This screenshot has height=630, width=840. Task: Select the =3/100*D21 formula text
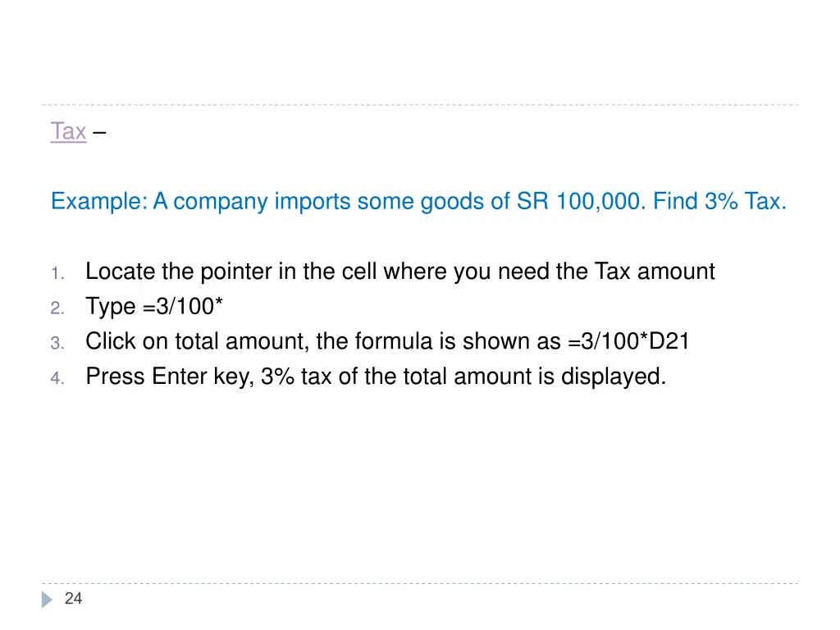[x=628, y=341]
